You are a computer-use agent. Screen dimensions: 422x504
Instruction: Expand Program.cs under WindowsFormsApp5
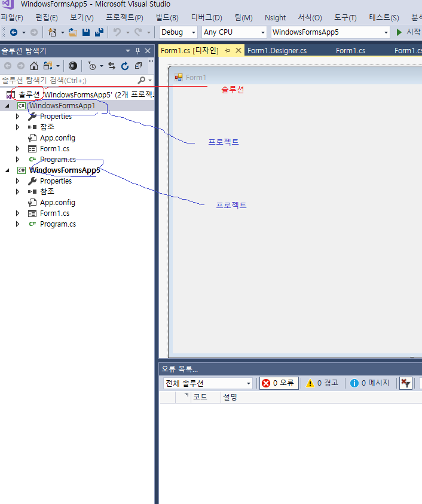tap(17, 224)
